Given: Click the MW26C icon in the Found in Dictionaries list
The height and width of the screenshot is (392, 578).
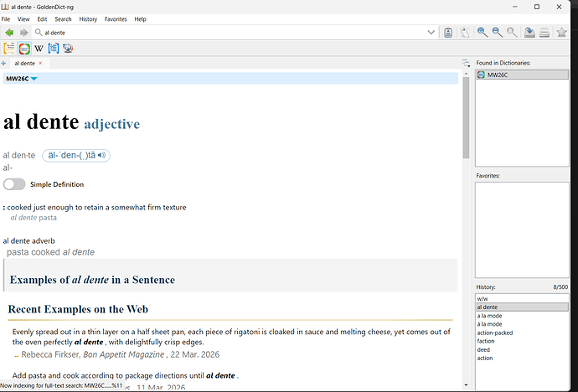Looking at the screenshot, I should 481,75.
